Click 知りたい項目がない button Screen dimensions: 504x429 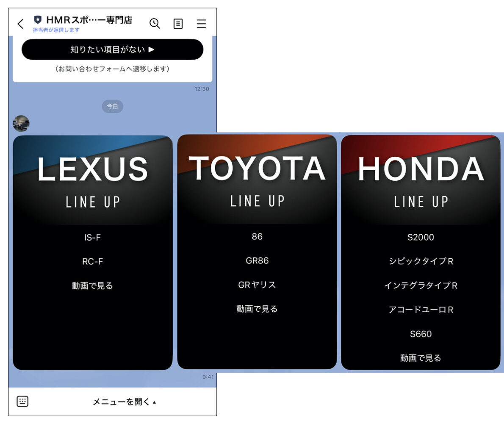[x=113, y=50]
